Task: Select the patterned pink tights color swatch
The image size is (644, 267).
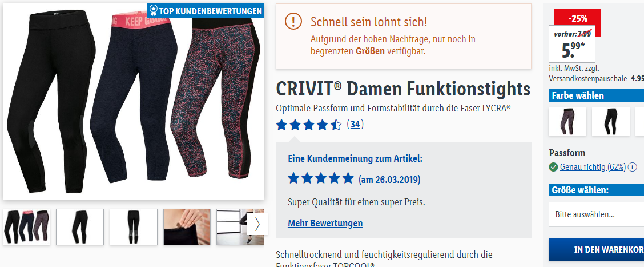Action: tap(567, 121)
